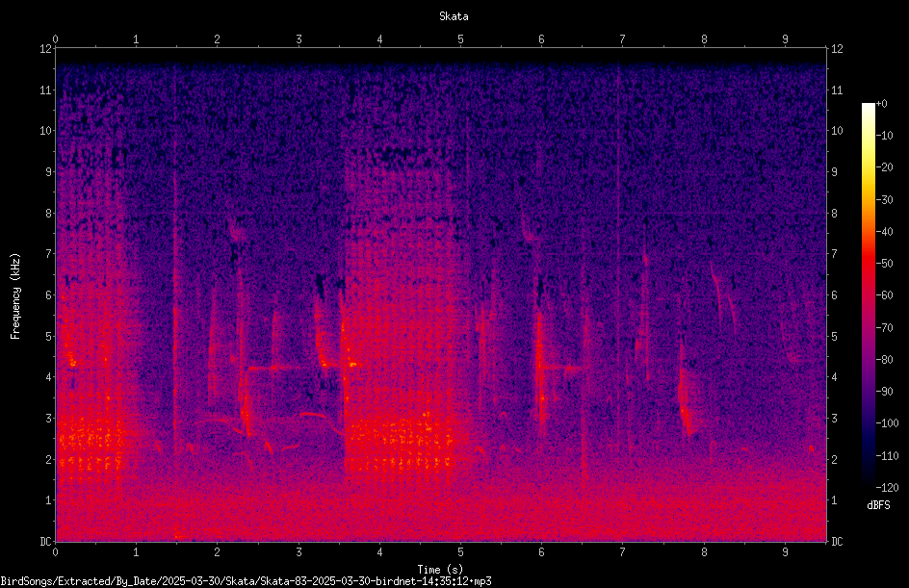Click the "-70" color scale label
Screen dimensions: 909x588
[x=884, y=328]
